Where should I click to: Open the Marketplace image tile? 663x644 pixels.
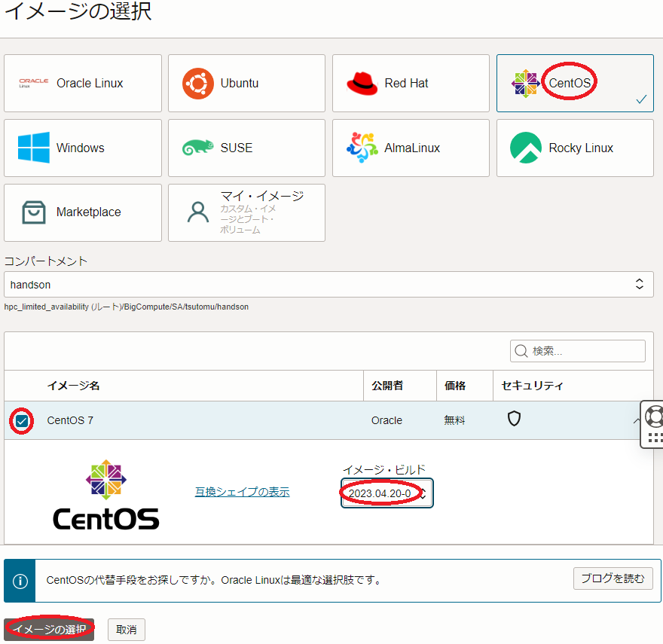click(x=83, y=213)
